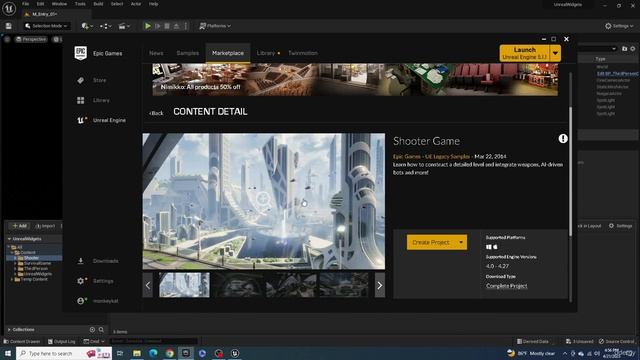Click the exclamation report icon beside Shooter Game
The width and height of the screenshot is (640, 360).
[x=563, y=139]
